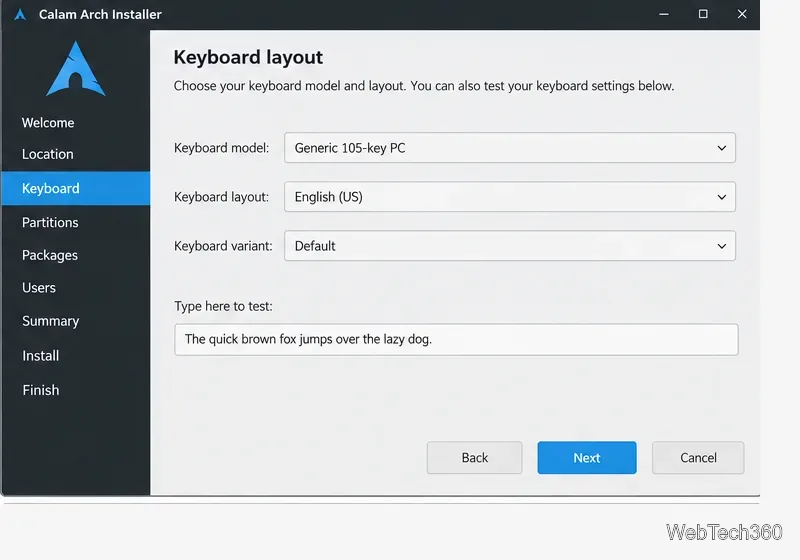The height and width of the screenshot is (560, 800).
Task: Click the large Arch logo in sidebar
Action: [76, 69]
